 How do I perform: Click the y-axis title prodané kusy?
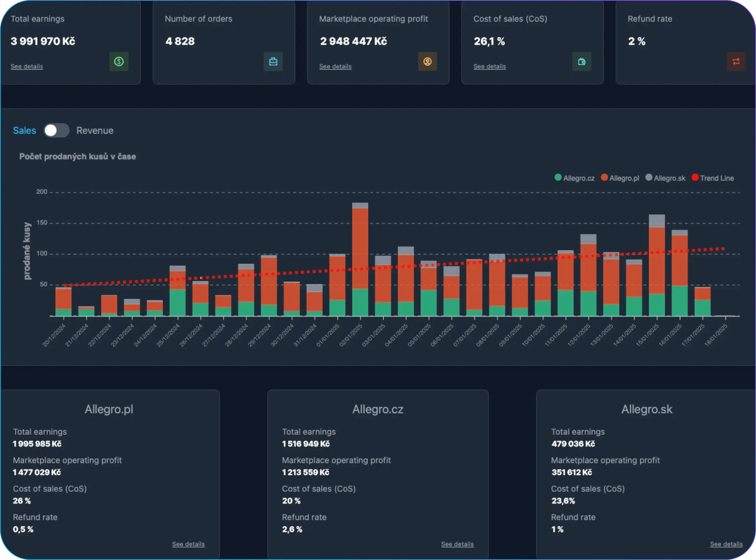tap(27, 251)
